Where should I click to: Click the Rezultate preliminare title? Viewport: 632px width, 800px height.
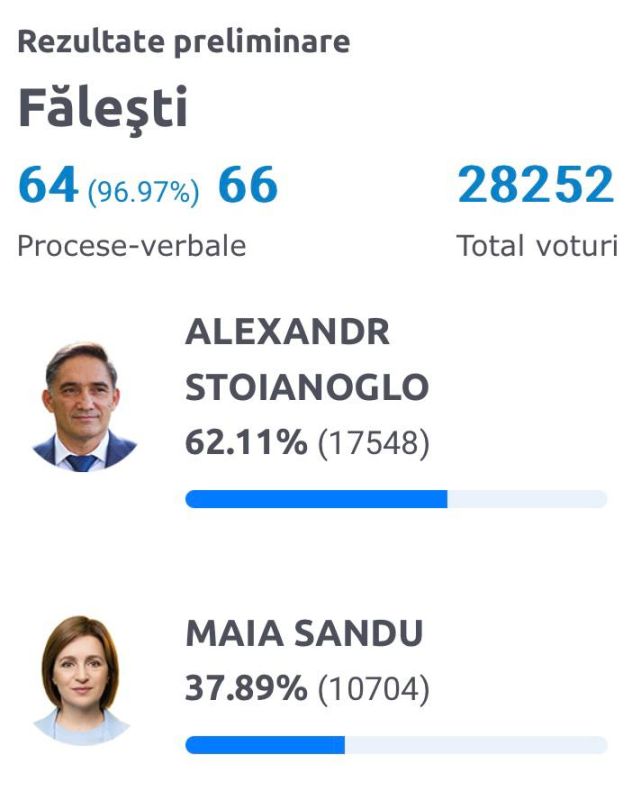point(184,43)
